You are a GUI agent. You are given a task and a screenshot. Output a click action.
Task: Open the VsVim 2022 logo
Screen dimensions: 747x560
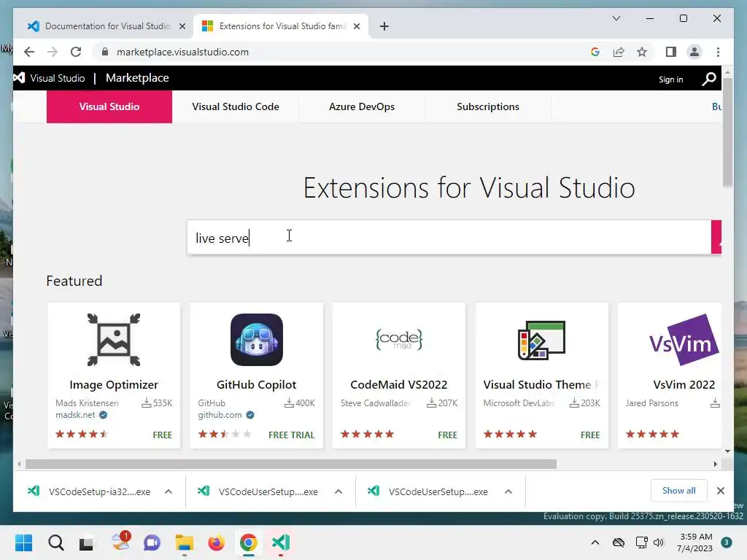point(684,340)
